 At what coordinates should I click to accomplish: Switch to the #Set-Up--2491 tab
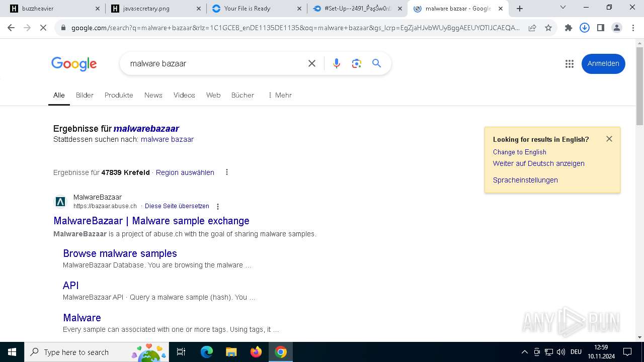click(357, 9)
